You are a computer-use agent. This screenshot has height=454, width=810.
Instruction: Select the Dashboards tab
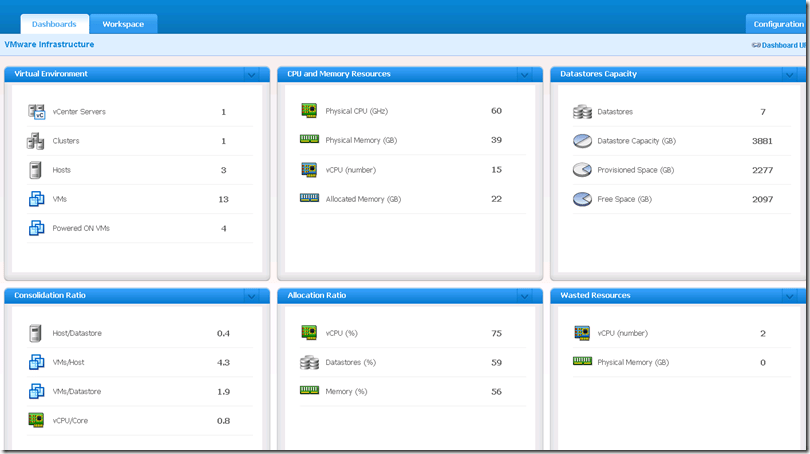(54, 24)
